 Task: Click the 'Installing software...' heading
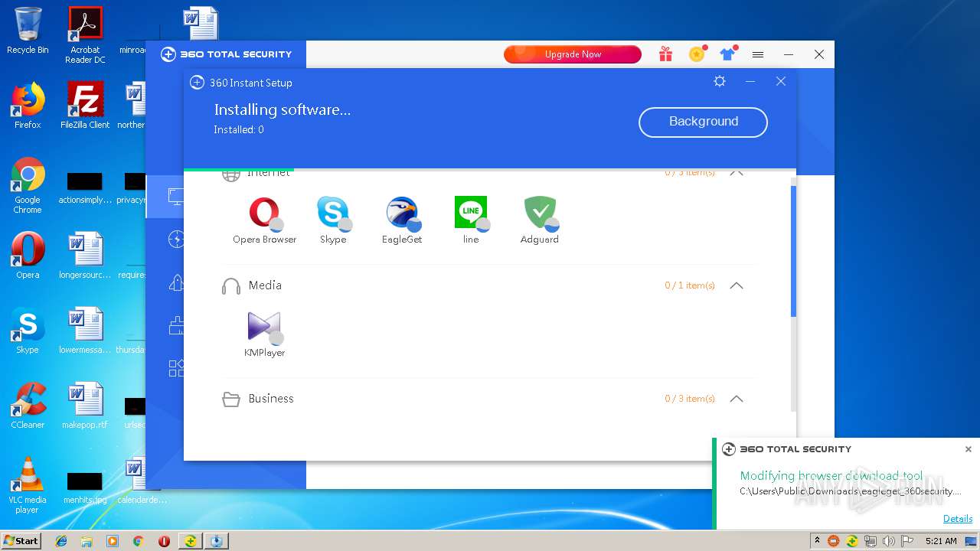coord(283,109)
